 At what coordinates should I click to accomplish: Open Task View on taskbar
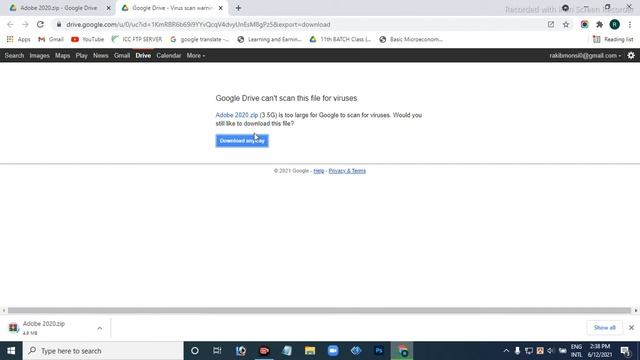coord(217,351)
